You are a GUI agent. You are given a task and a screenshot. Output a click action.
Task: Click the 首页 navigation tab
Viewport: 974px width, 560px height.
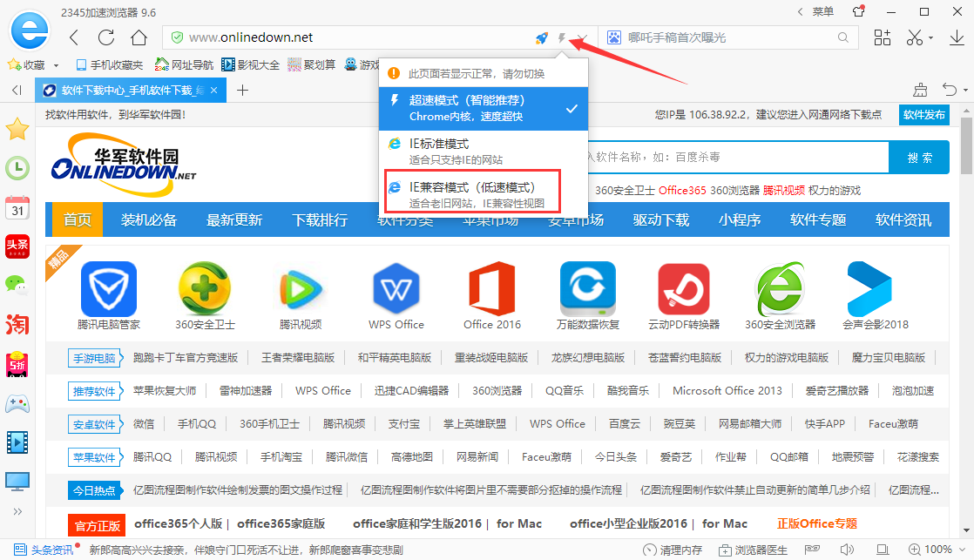click(77, 219)
